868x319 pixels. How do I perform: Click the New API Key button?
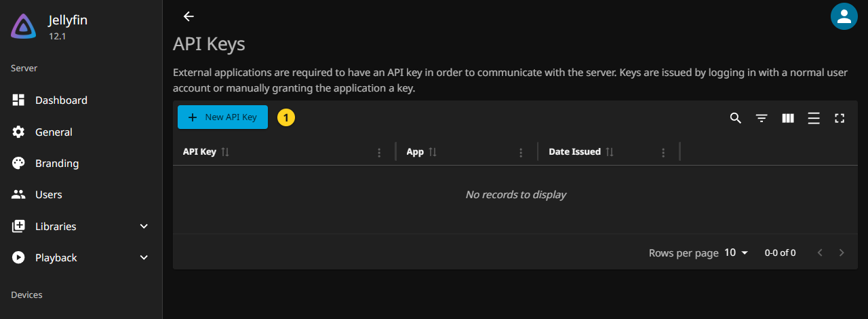222,117
